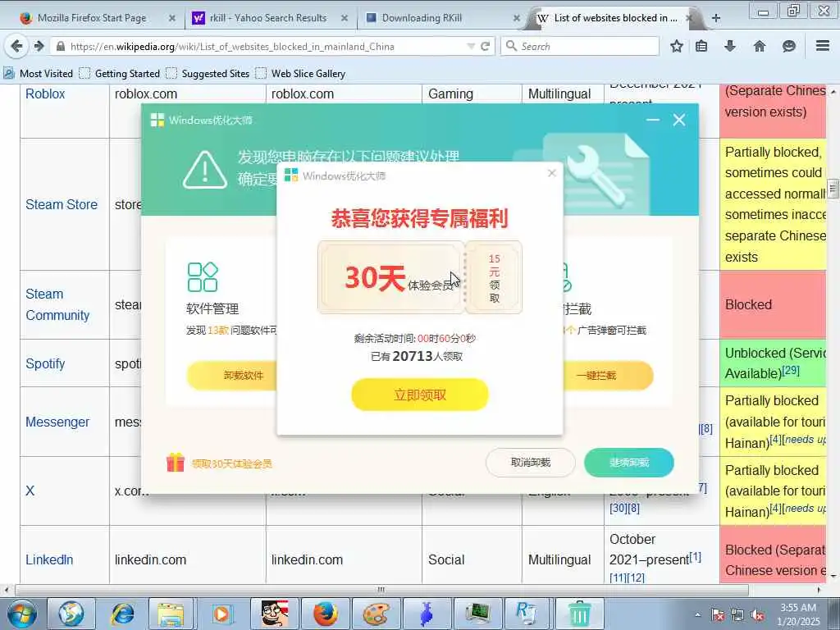Open Internet Explorer from the taskbar
Screen dimensions: 840x630
(x=121, y=614)
